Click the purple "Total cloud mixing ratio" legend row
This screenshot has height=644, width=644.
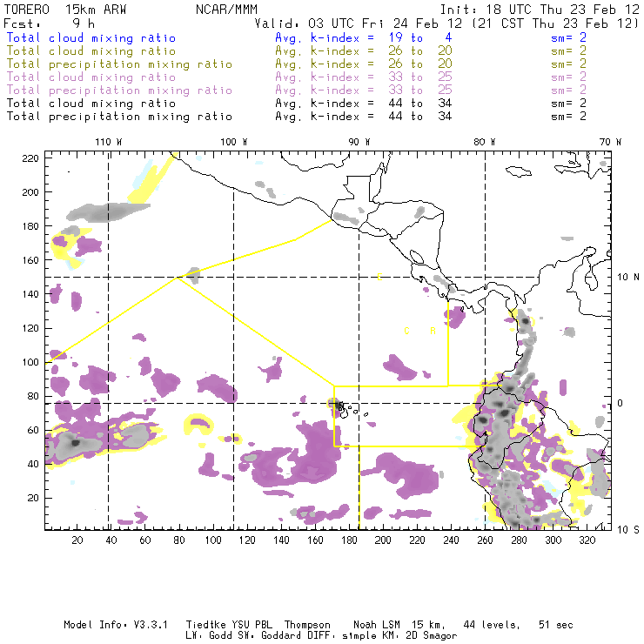pos(91,77)
